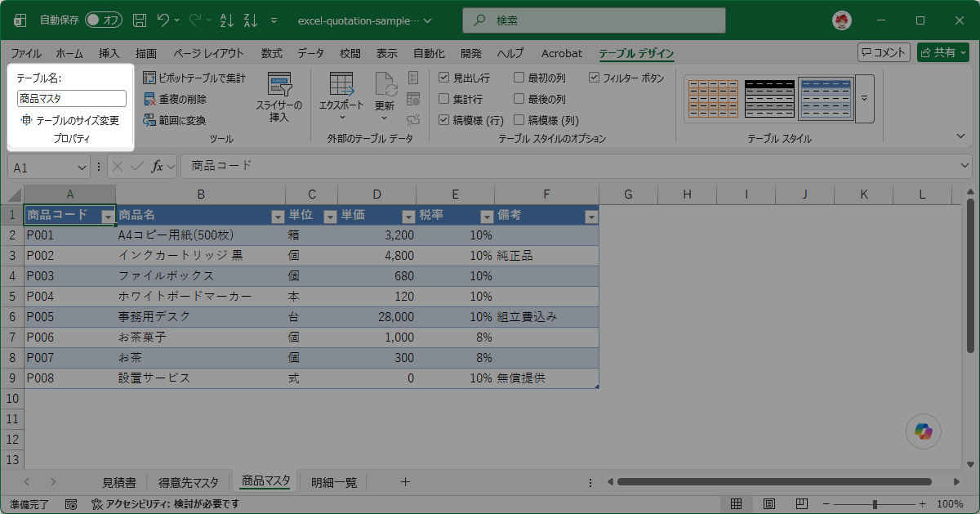Edit the テーブル名 input field
The image size is (980, 514).
72,99
